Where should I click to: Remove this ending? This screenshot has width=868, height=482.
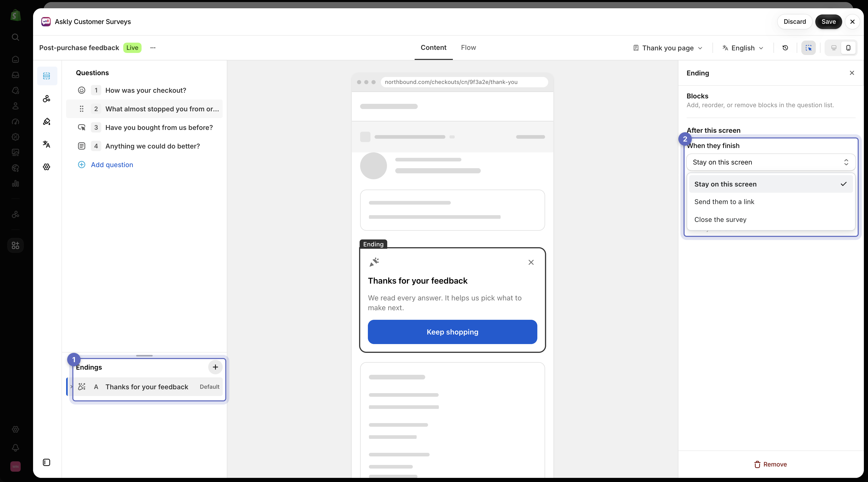770,464
